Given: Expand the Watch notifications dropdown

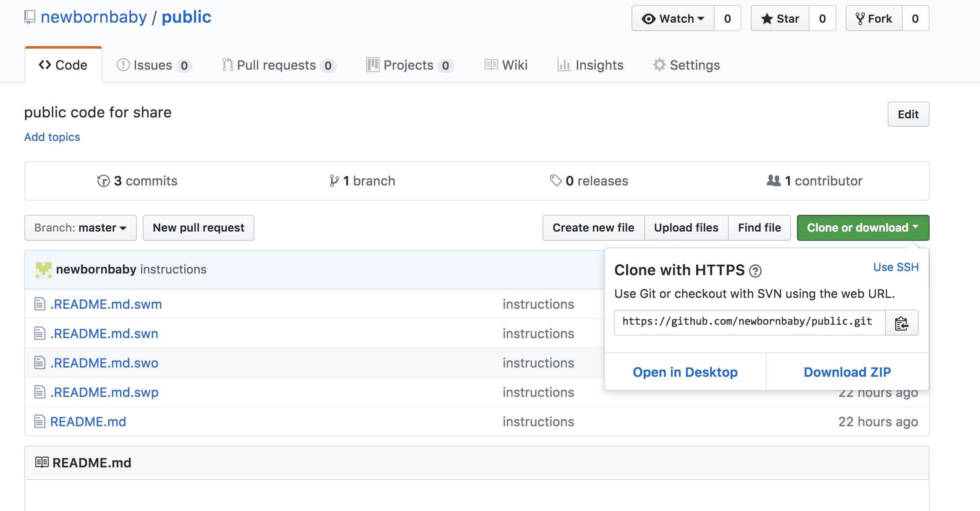Looking at the screenshot, I should point(673,18).
